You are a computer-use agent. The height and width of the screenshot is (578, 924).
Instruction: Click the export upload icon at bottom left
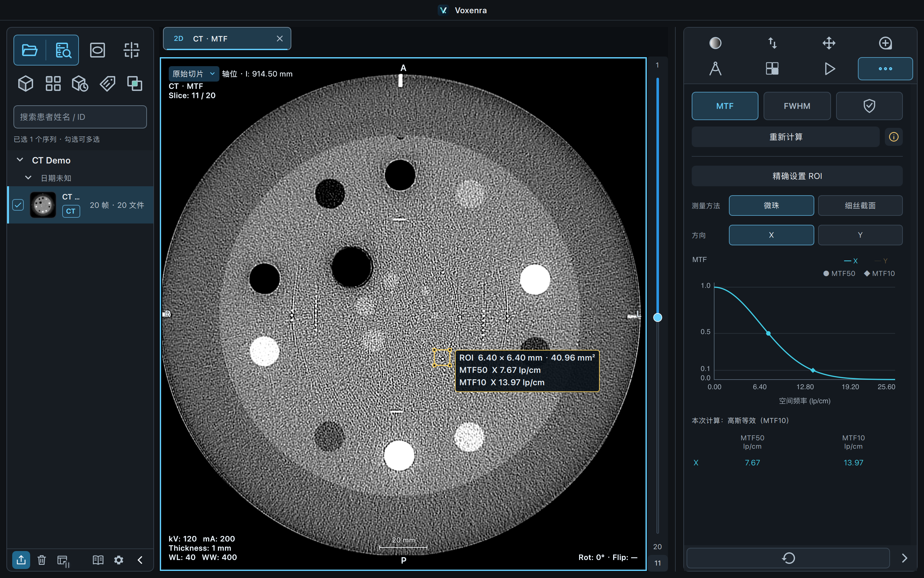[x=21, y=560]
